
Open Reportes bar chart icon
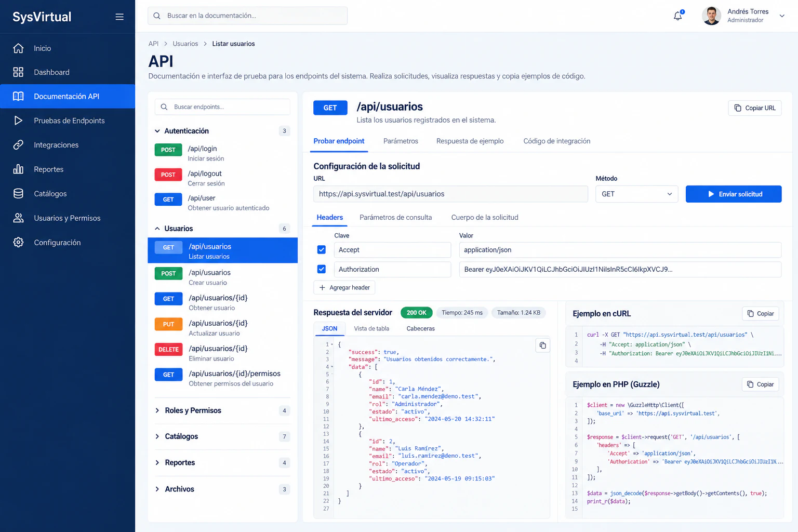click(18, 169)
